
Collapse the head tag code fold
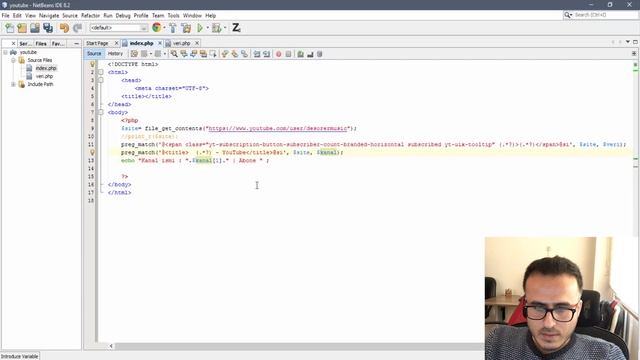pyautogui.click(x=101, y=80)
